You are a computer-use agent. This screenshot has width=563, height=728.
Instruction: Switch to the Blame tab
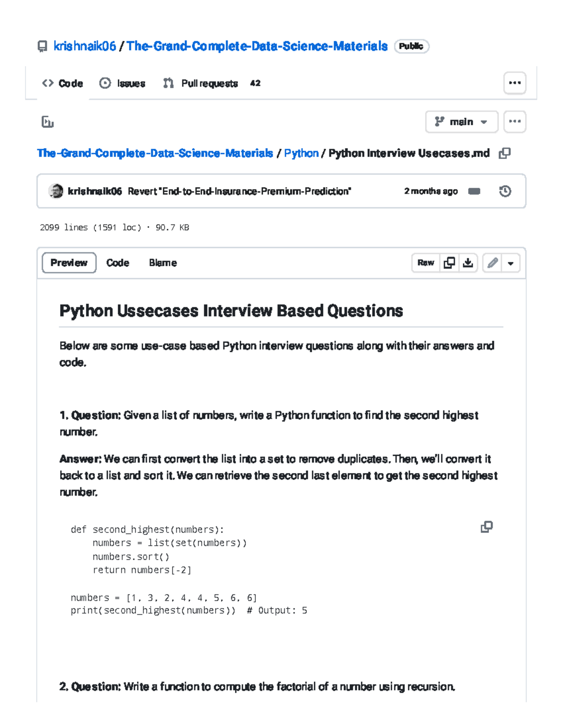162,263
